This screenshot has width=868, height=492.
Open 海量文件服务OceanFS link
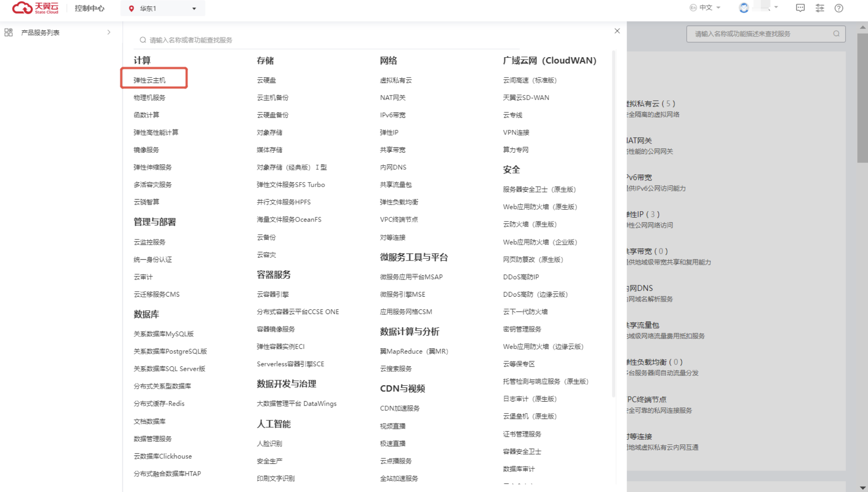coord(289,219)
